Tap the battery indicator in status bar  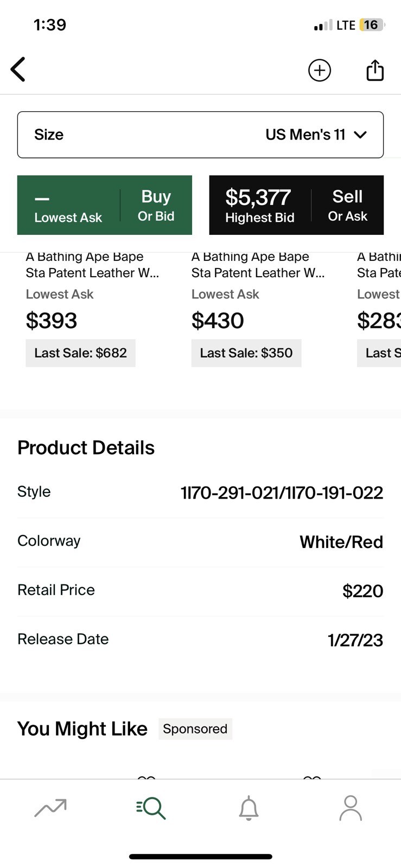(372, 25)
